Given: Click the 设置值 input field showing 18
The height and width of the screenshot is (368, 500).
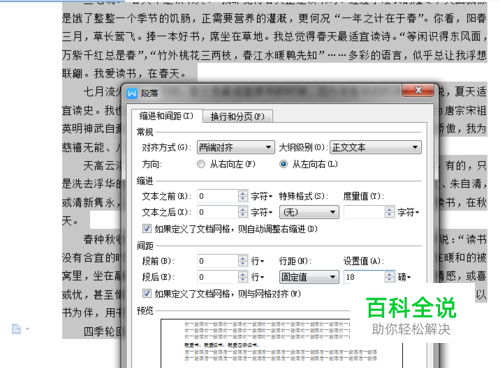Looking at the screenshot, I should [x=364, y=277].
